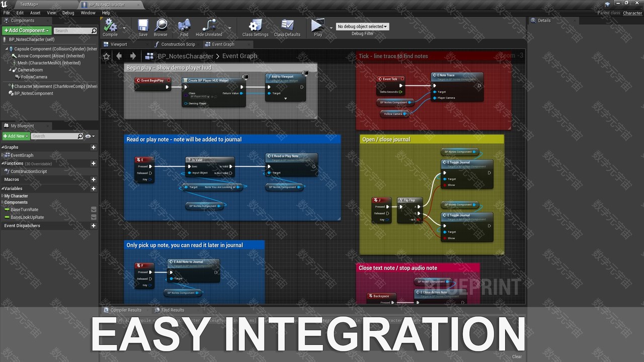Open the Edit menu

20,13
